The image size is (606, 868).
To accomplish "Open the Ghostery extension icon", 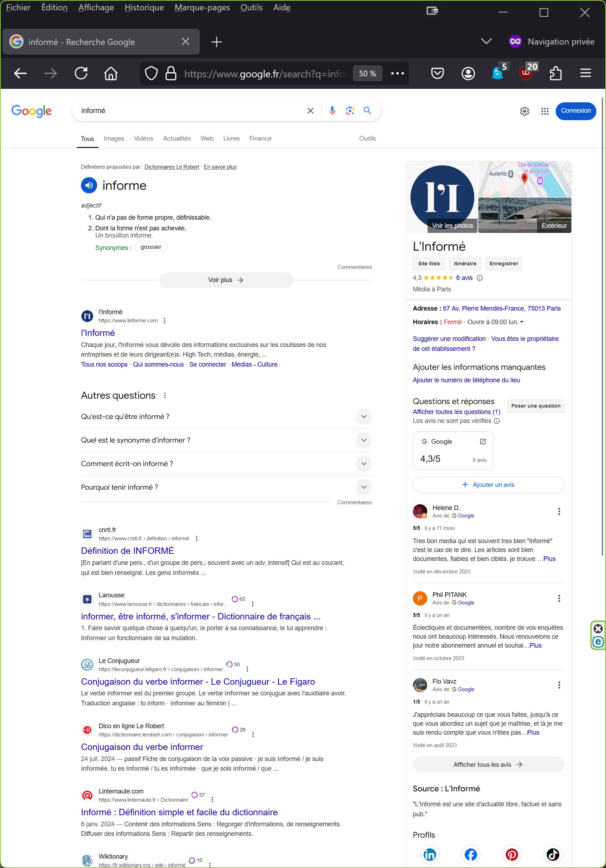I will click(x=498, y=73).
